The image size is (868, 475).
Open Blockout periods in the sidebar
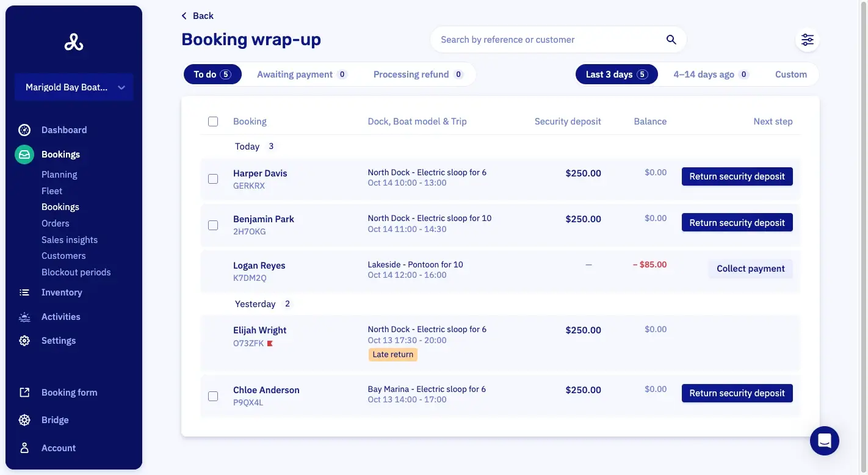tap(76, 272)
